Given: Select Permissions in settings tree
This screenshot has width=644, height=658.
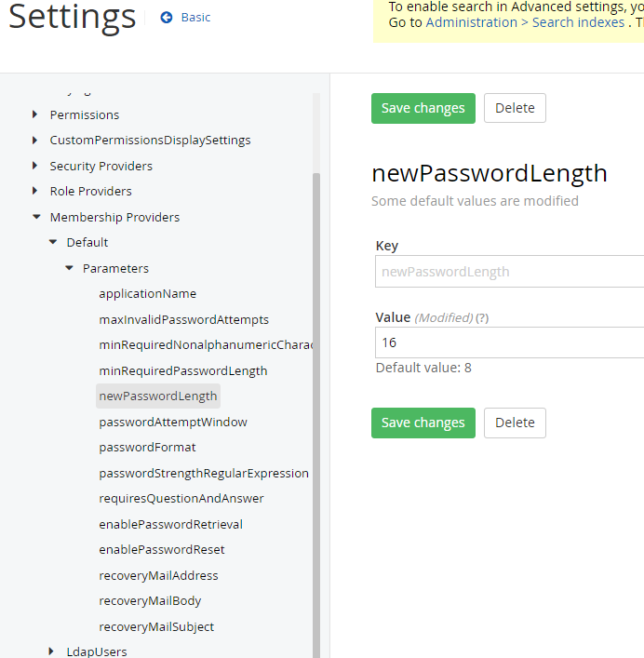Looking at the screenshot, I should [x=85, y=115].
